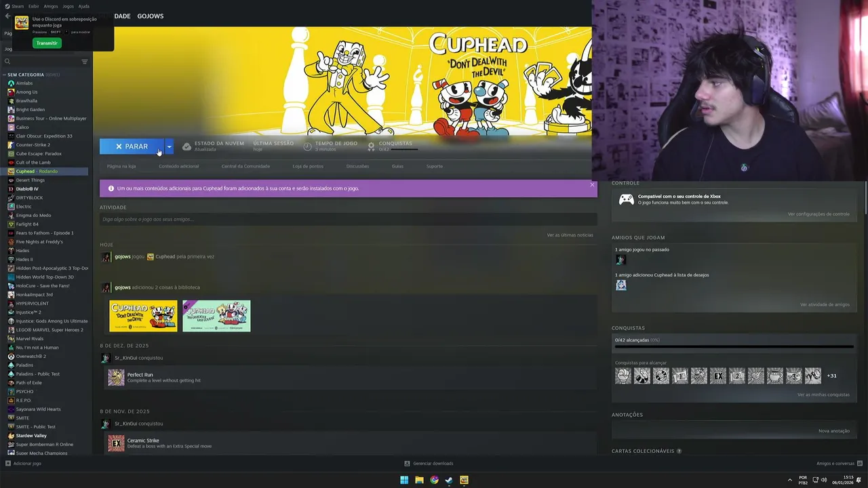The width and height of the screenshot is (868, 488).
Task: Click the Ceramic Strike achievement icon
Action: (x=116, y=443)
